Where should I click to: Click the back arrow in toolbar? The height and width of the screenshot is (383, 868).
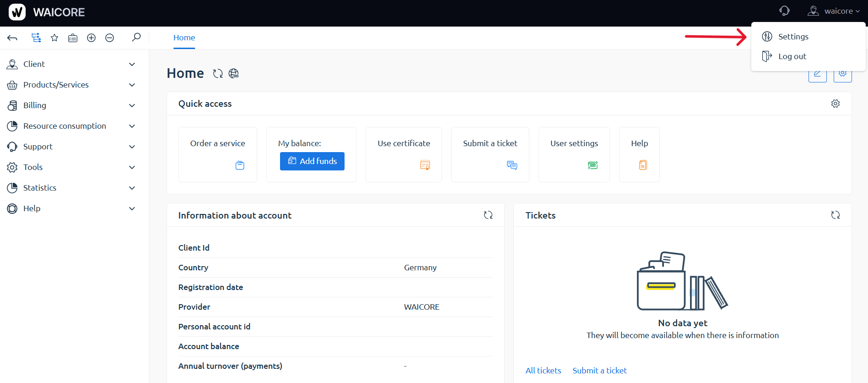[12, 38]
